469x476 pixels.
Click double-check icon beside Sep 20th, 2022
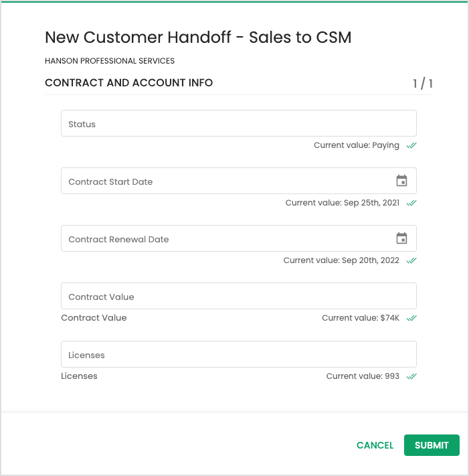tap(411, 260)
